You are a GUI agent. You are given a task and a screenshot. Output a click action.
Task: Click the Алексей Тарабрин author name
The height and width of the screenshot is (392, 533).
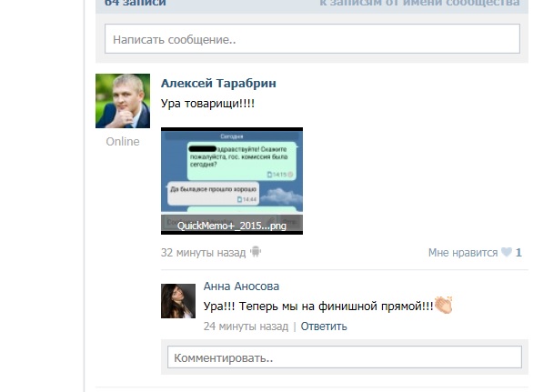218,84
